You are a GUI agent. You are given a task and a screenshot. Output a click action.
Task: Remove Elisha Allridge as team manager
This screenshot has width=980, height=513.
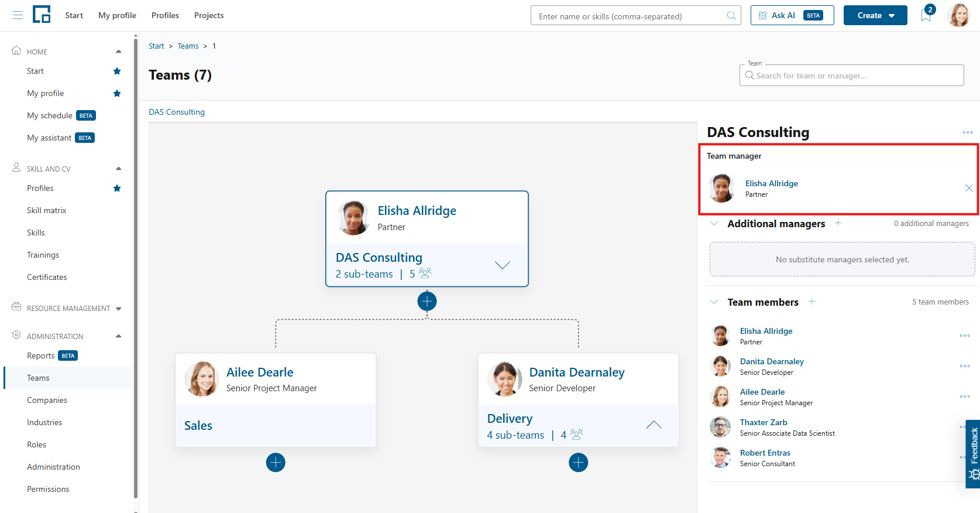[969, 188]
